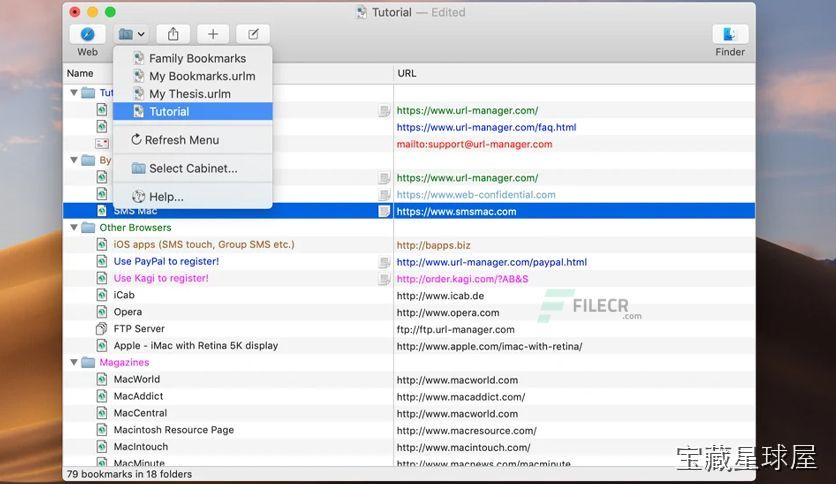Choose Select Cabinet... menu entry
This screenshot has width=836, height=484.
192,168
